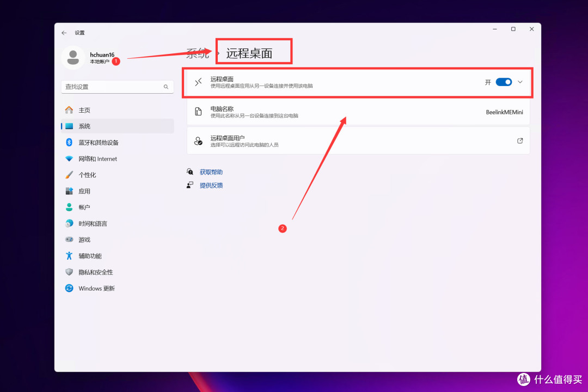Click the 提供反馈 link
This screenshot has width=588, height=392.
pyautogui.click(x=211, y=185)
